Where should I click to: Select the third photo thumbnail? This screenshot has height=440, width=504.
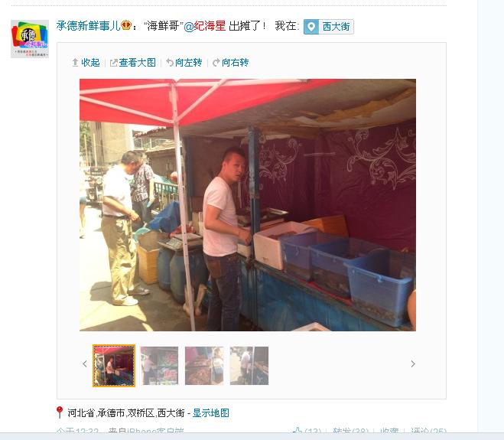point(204,366)
